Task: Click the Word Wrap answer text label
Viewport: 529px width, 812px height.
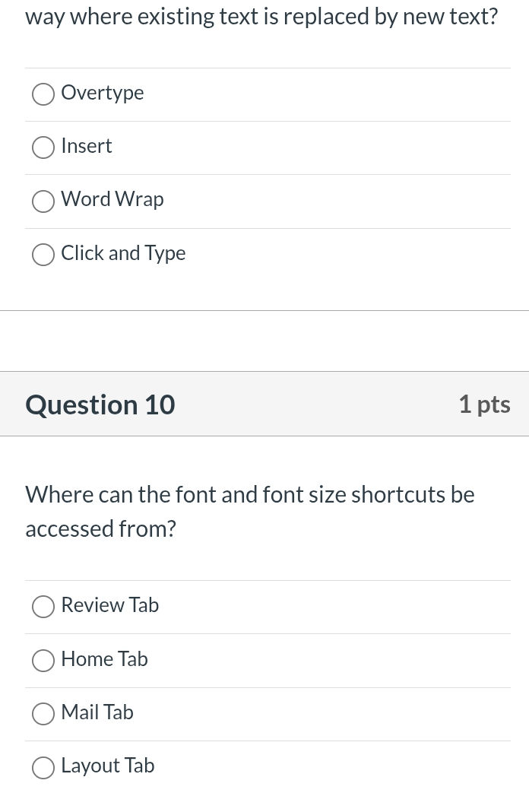Action: [112, 199]
